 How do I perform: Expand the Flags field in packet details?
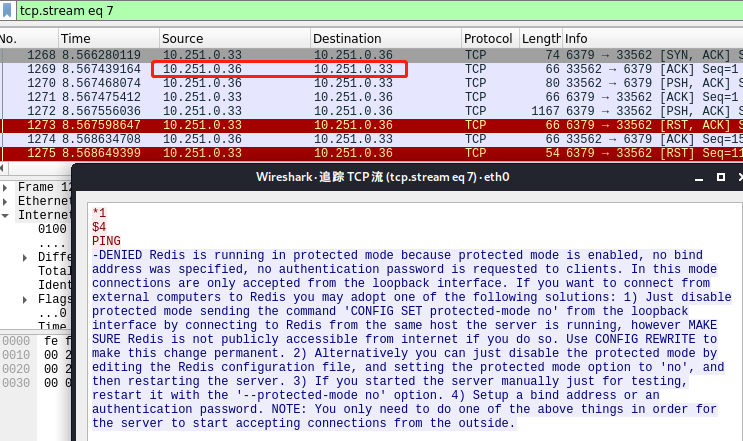pyautogui.click(x=26, y=299)
